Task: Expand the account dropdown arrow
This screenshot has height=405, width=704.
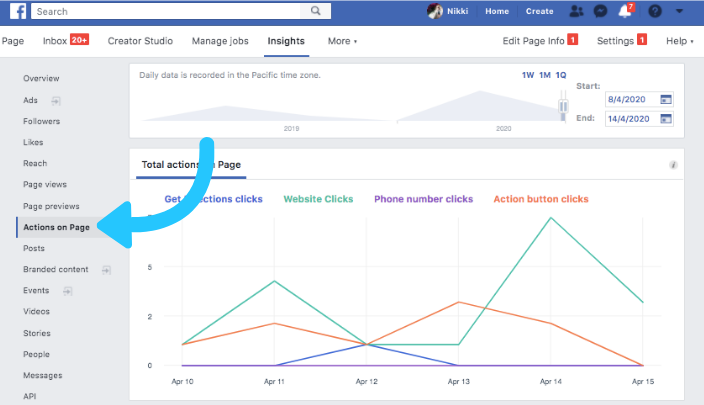Action: tap(679, 11)
